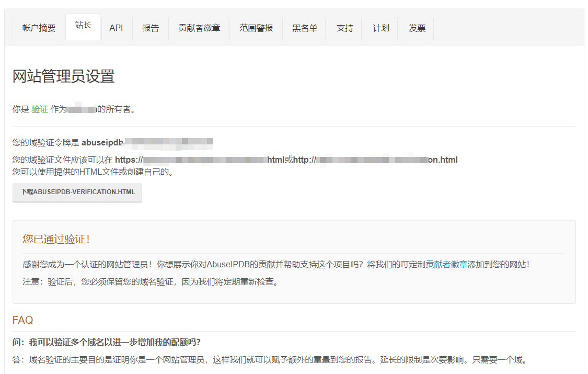Image resolution: width=588 pixels, height=374 pixels.
Task: Open the 帐户摘要 tab
Action: 39,28
